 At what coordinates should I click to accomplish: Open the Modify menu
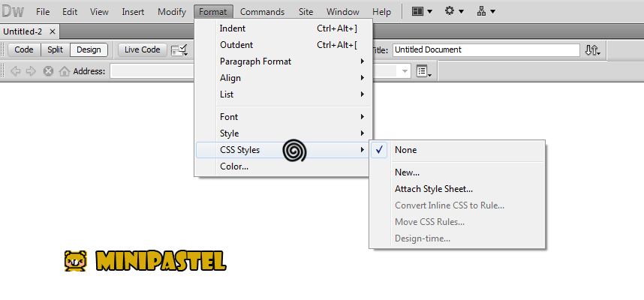pos(172,12)
